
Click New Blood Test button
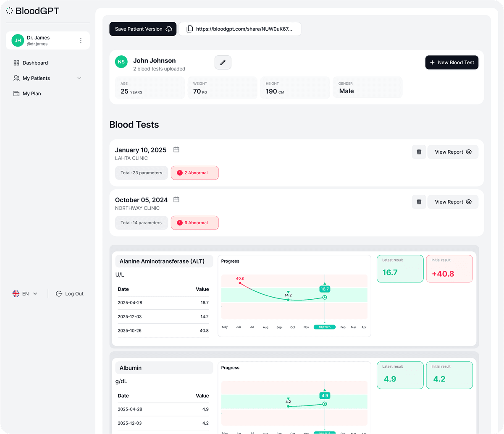click(x=452, y=63)
